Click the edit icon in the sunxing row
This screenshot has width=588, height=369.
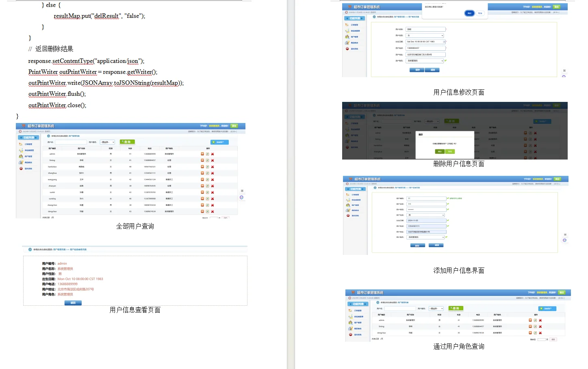(207, 199)
